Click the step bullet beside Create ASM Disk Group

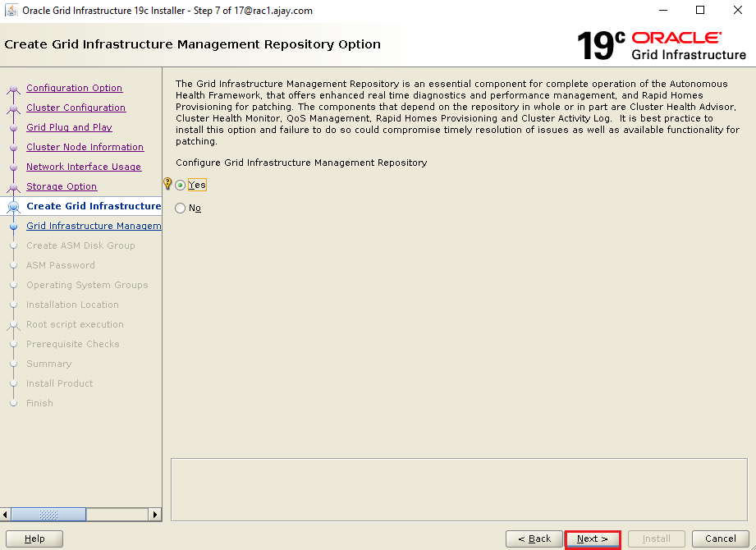tap(13, 245)
